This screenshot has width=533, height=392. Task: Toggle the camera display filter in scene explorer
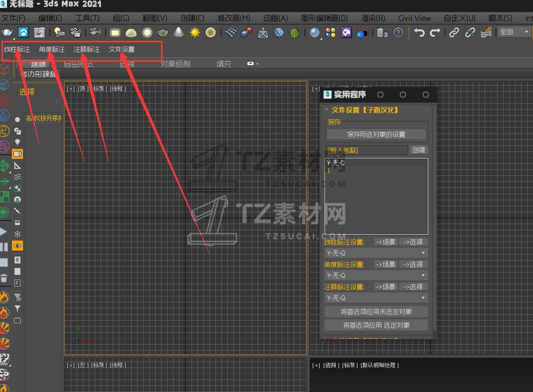tap(17, 154)
